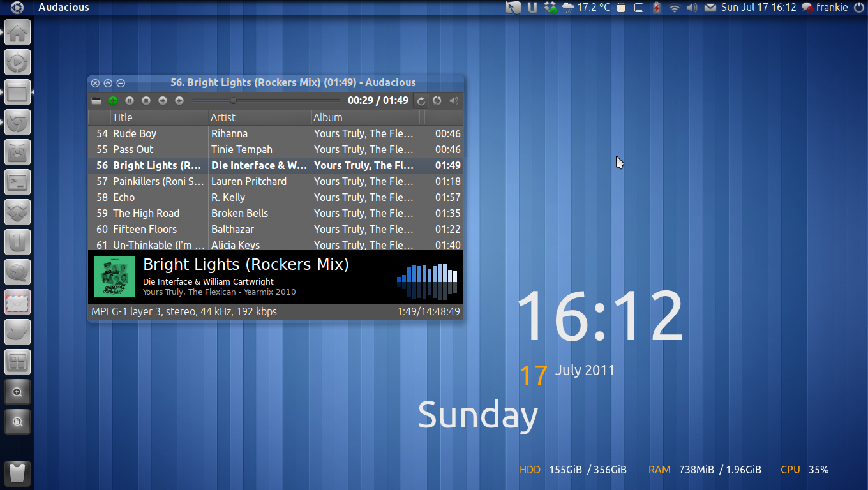Open the chat bubble launcher icon
The image size is (868, 490).
pyautogui.click(x=18, y=272)
